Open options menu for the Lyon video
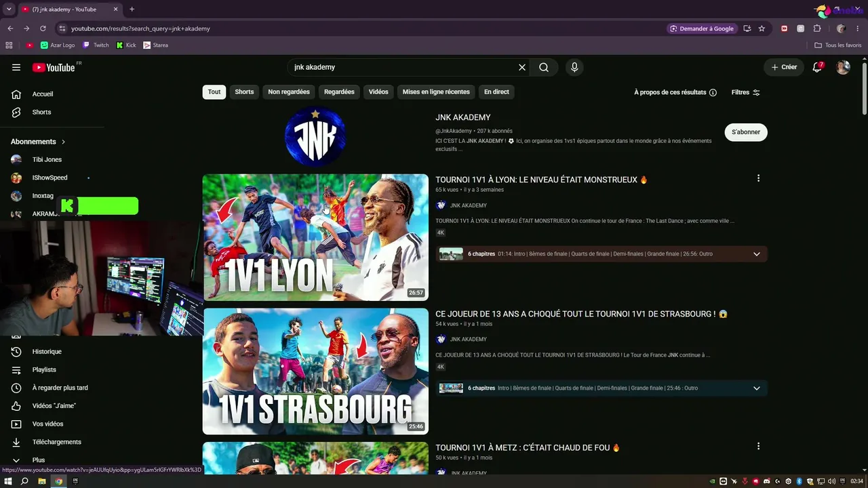This screenshot has height=488, width=868. click(x=758, y=178)
